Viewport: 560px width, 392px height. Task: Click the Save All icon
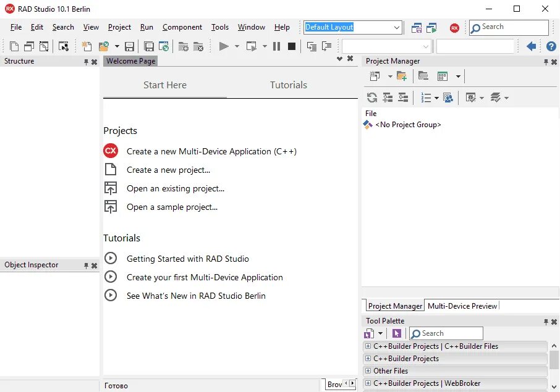pyautogui.click(x=148, y=46)
